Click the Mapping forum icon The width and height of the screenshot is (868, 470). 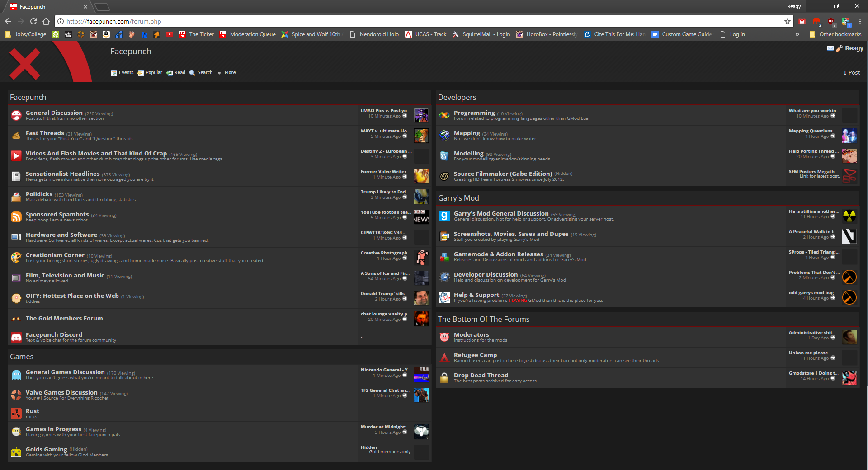pos(444,136)
